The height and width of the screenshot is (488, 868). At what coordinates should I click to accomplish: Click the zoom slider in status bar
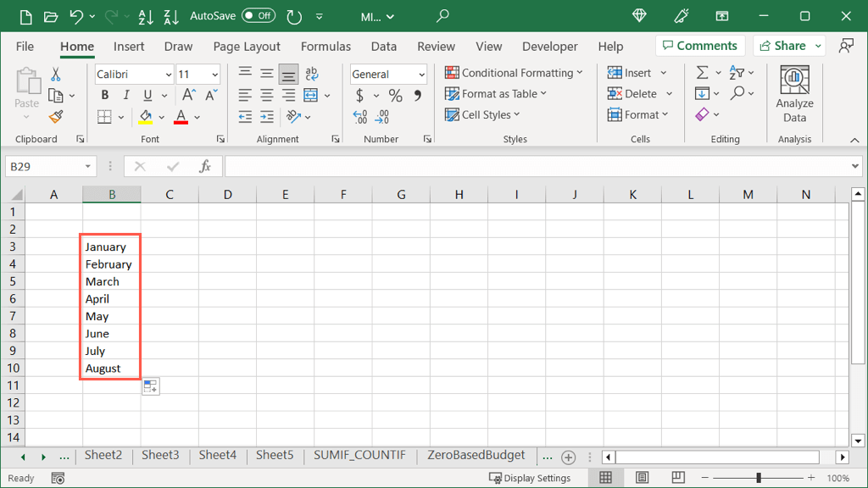[759, 479]
